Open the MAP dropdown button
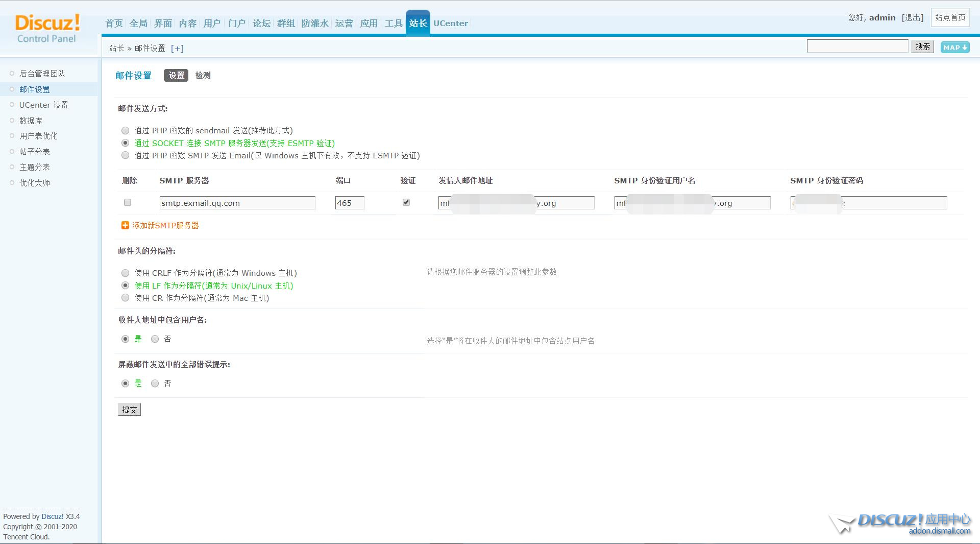This screenshot has height=544, width=980. pyautogui.click(x=954, y=47)
